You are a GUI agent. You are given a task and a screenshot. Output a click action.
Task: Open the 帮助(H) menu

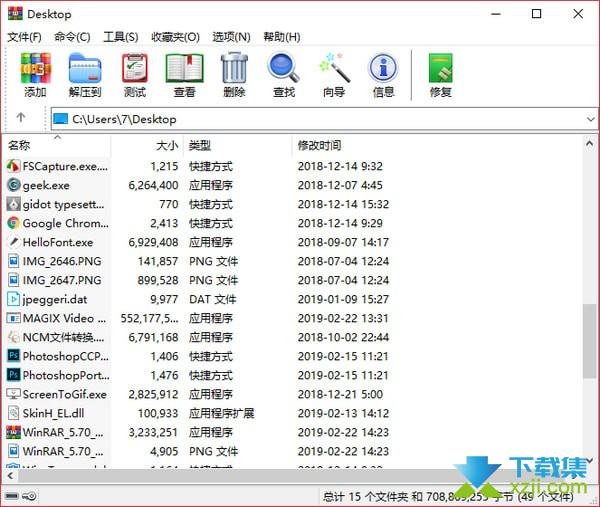(282, 37)
